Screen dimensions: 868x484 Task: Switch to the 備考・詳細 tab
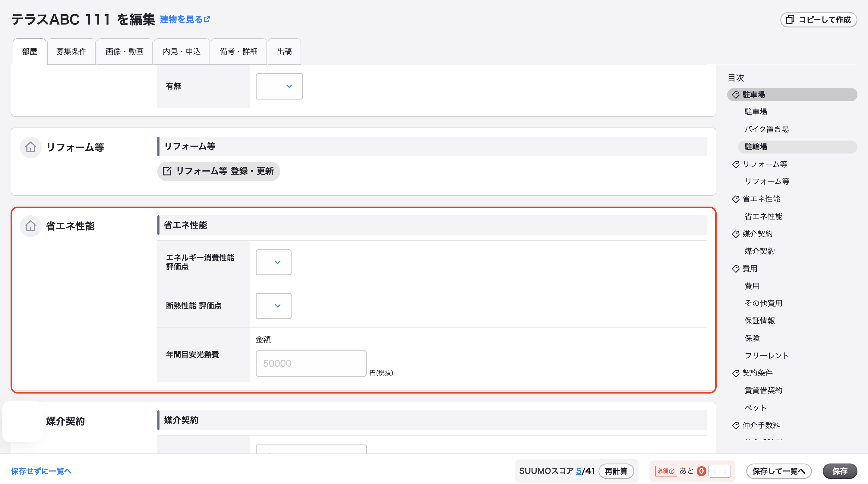coord(238,51)
